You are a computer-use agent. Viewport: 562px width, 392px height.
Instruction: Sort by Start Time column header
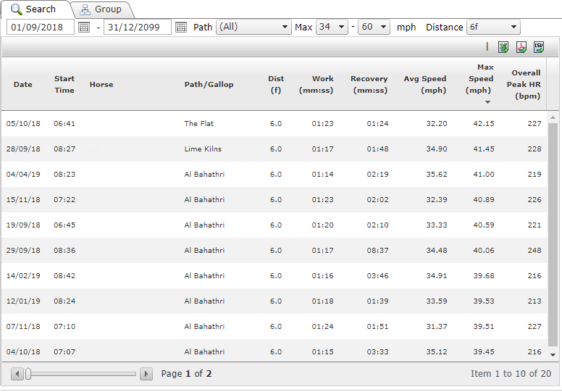[64, 85]
